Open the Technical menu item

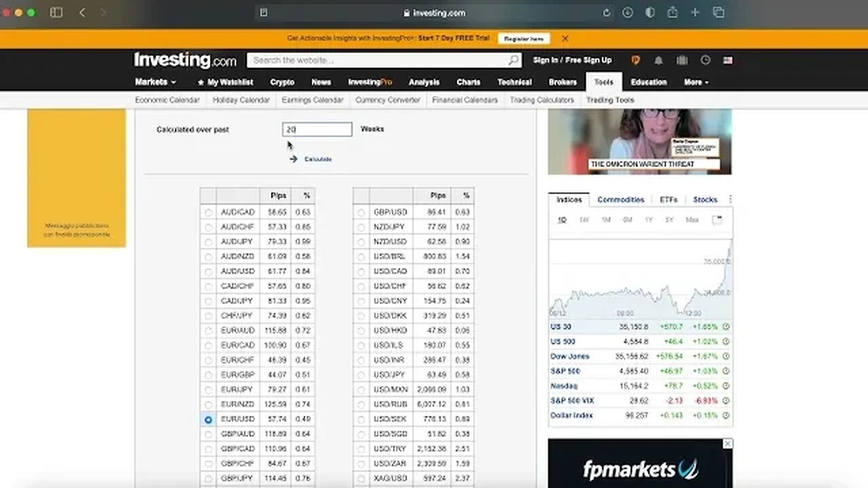tap(515, 82)
